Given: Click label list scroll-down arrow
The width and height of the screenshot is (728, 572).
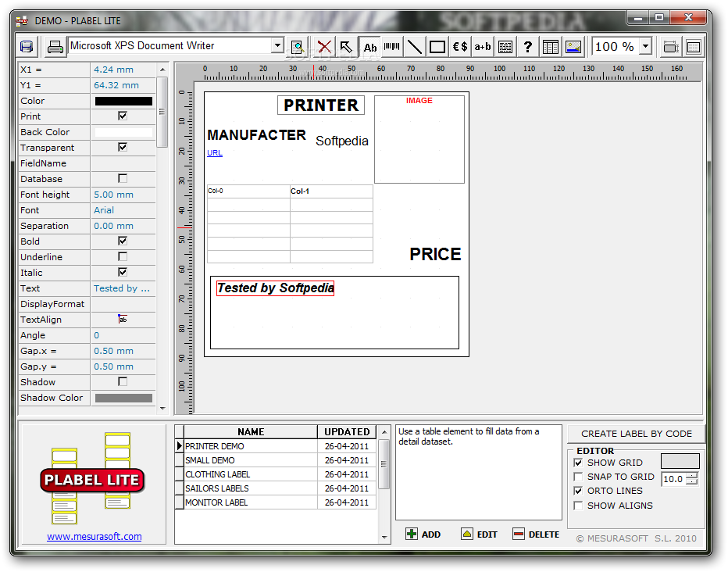Looking at the screenshot, I should (384, 537).
